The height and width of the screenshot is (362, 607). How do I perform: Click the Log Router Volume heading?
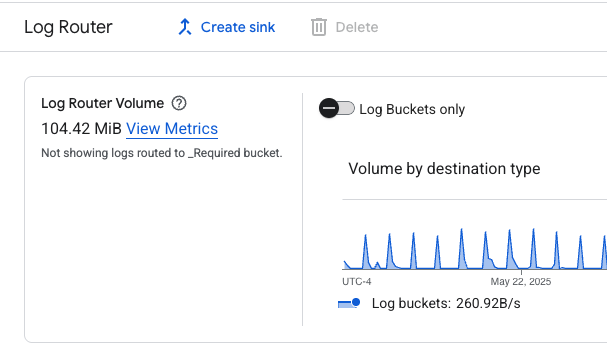click(x=103, y=103)
